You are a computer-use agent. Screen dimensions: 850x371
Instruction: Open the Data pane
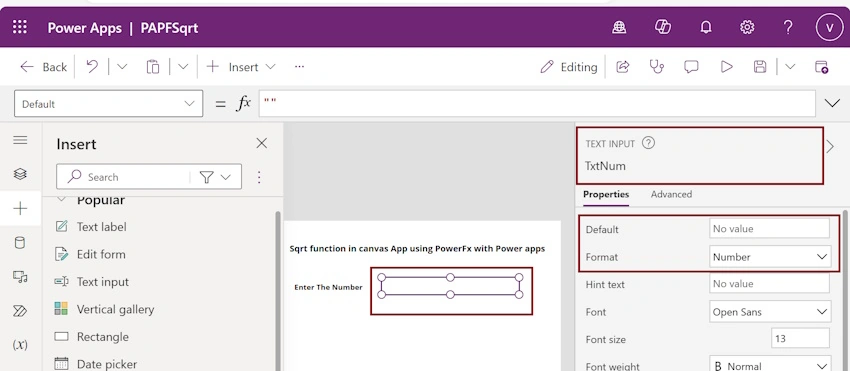(x=20, y=242)
